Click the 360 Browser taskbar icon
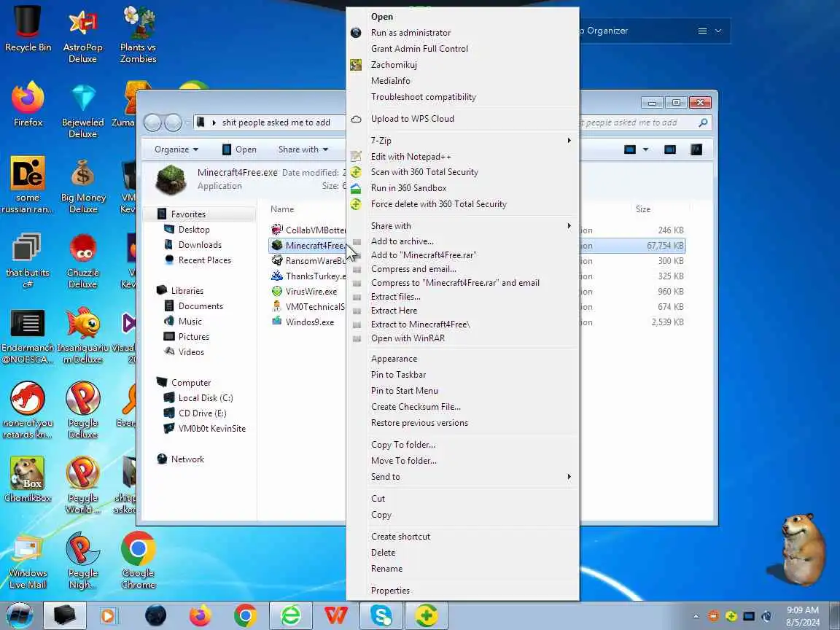Screen dimensions: 840x630 point(291,616)
